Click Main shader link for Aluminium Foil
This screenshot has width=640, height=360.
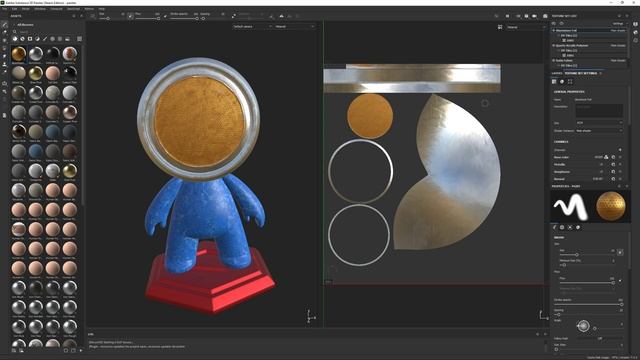pos(618,31)
